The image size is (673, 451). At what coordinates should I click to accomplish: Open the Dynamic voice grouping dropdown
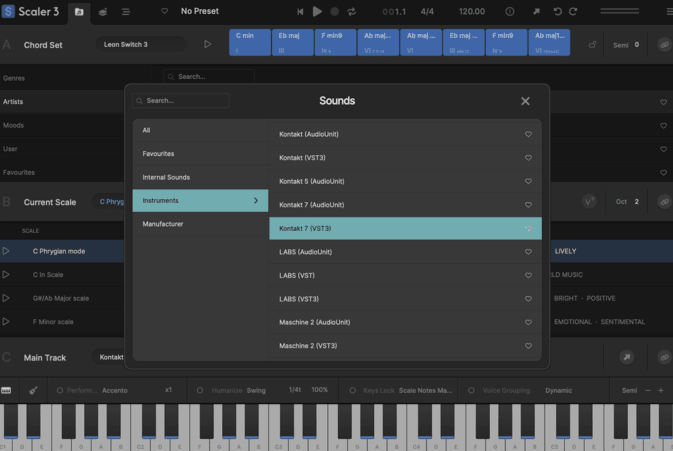(559, 390)
